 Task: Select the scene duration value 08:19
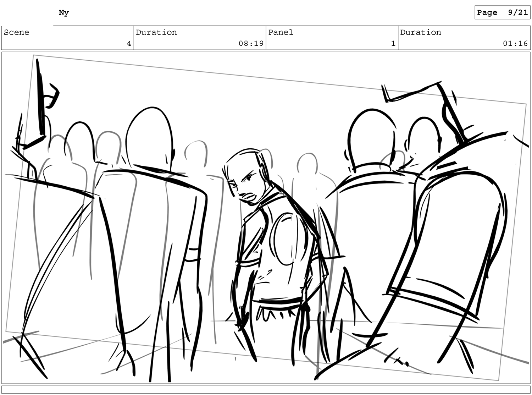tap(251, 44)
